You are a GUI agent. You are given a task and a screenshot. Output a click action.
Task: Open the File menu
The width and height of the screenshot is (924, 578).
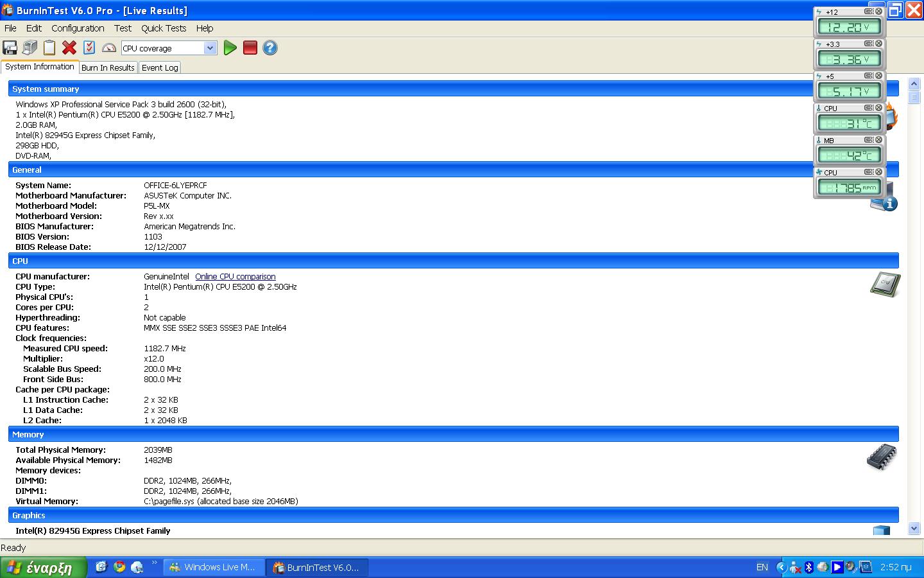10,28
